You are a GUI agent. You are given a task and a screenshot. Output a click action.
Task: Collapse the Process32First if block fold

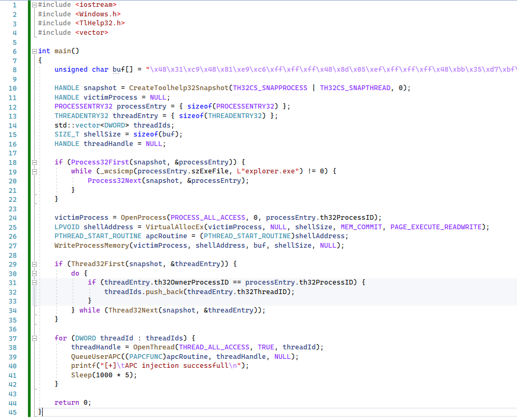[x=34, y=162]
